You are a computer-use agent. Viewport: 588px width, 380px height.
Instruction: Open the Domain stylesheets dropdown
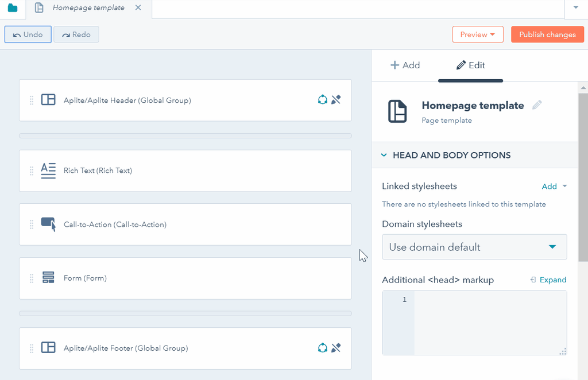click(474, 247)
